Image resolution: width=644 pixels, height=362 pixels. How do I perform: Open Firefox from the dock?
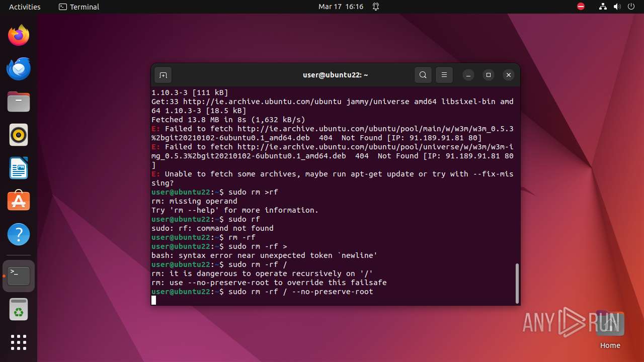coord(19,35)
